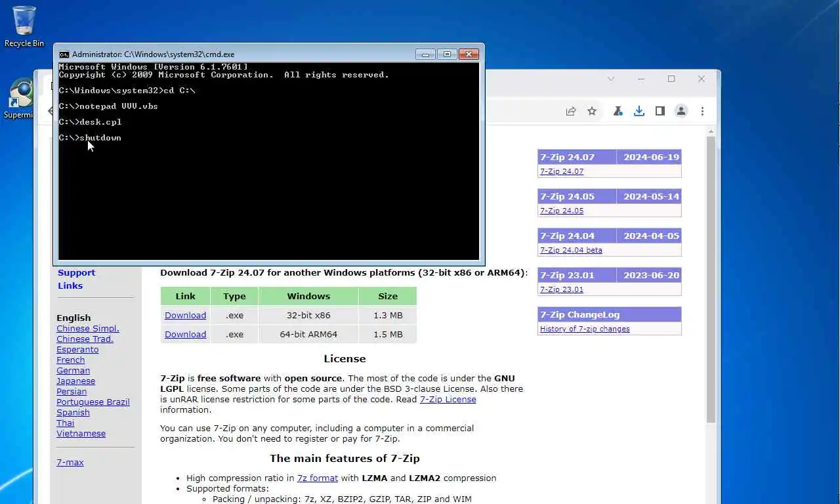The image size is (840, 504).
Task: Switch language to Esperanto
Action: [x=77, y=349]
